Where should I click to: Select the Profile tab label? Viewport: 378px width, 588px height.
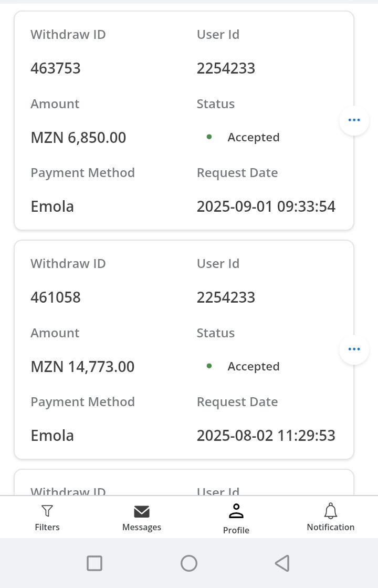pos(236,530)
